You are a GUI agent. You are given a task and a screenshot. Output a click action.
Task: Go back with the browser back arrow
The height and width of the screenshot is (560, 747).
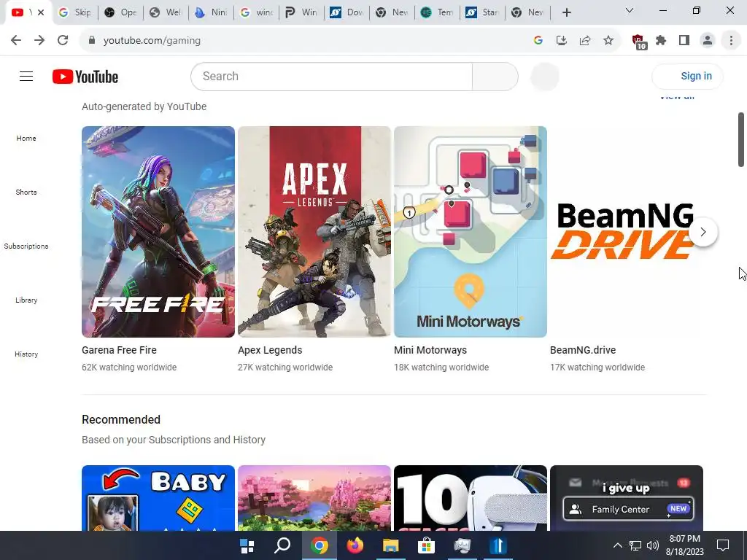click(16, 41)
